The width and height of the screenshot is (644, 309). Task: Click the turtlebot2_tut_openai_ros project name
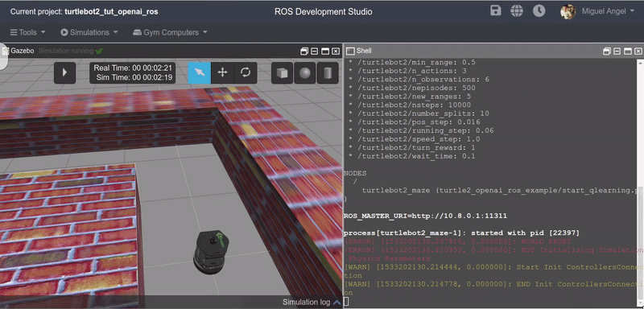click(111, 11)
